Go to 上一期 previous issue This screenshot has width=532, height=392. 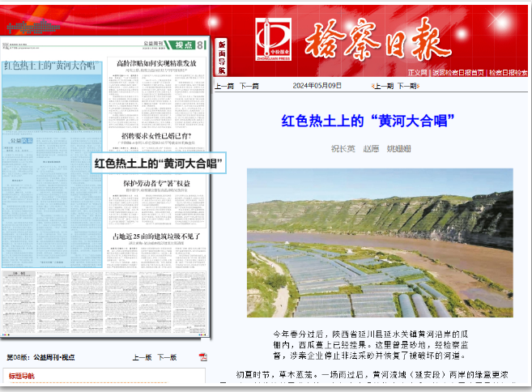[x=383, y=86]
